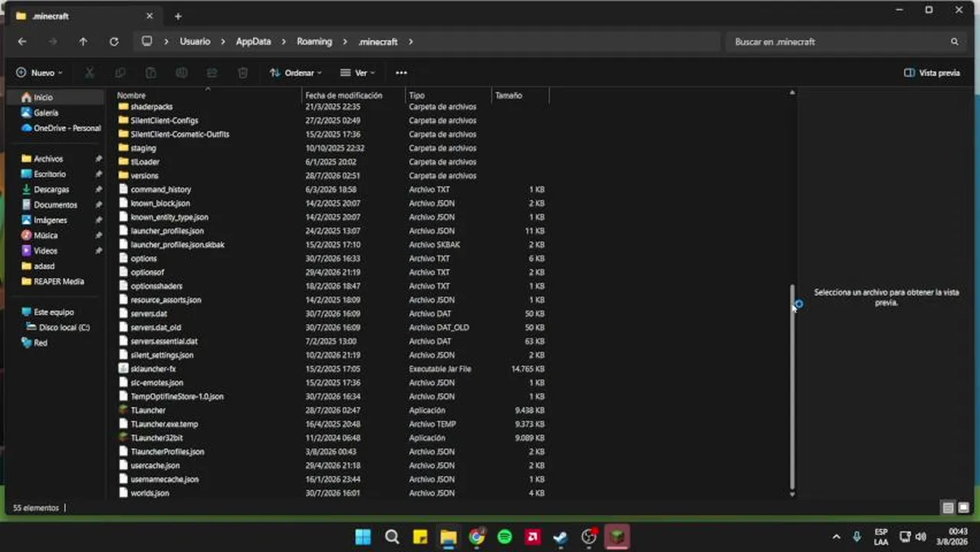980x552 pixels.
Task: Open Steam from taskbar
Action: [x=561, y=537]
